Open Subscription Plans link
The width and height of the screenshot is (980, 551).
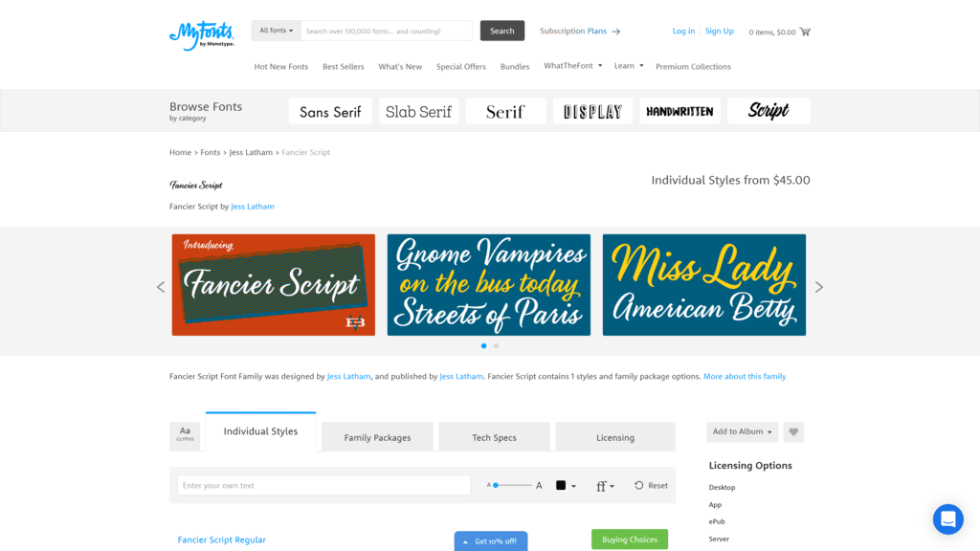click(573, 32)
